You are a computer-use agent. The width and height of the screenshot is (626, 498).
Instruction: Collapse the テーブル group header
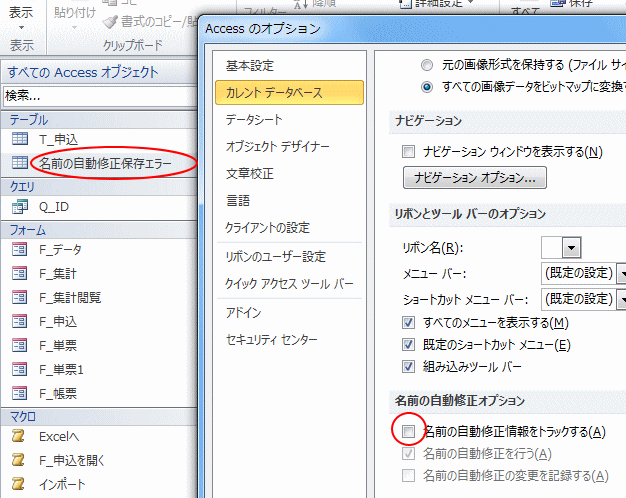pyautogui.click(x=99, y=119)
